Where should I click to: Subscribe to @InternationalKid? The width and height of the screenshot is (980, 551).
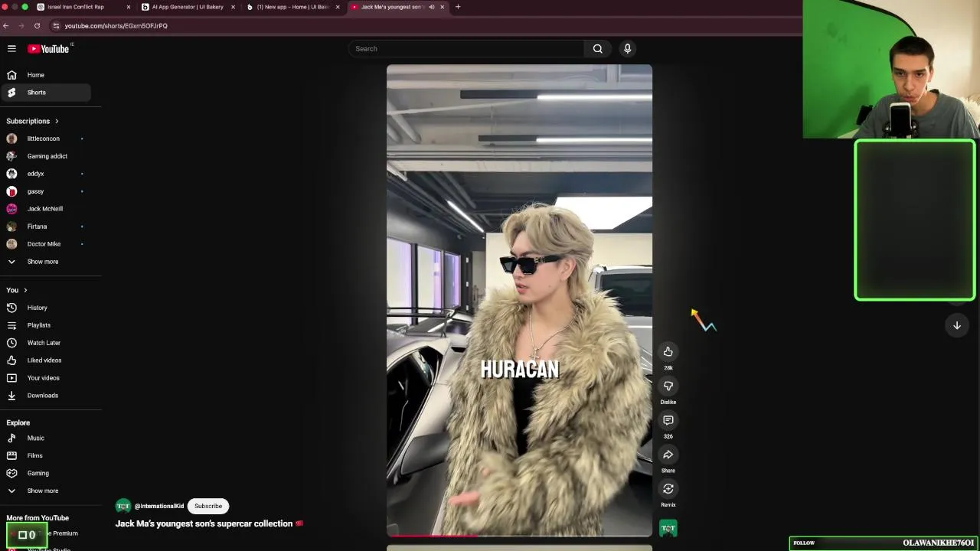tap(208, 506)
